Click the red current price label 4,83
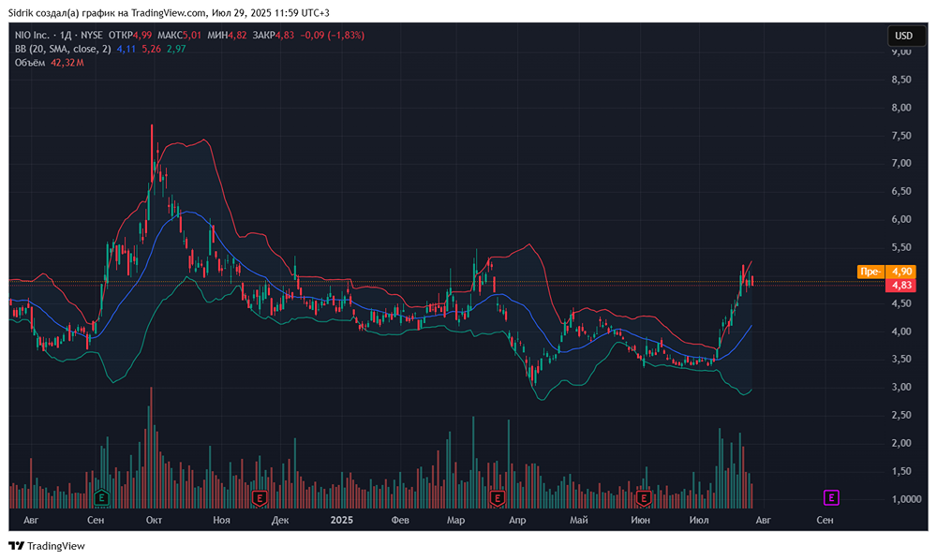This screenshot has height=560, width=937. (901, 286)
